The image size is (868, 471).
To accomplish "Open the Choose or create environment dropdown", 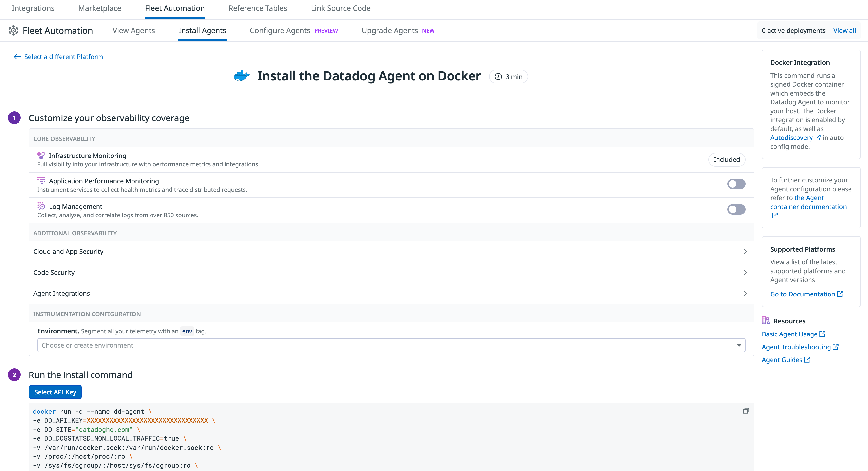I will 391,345.
